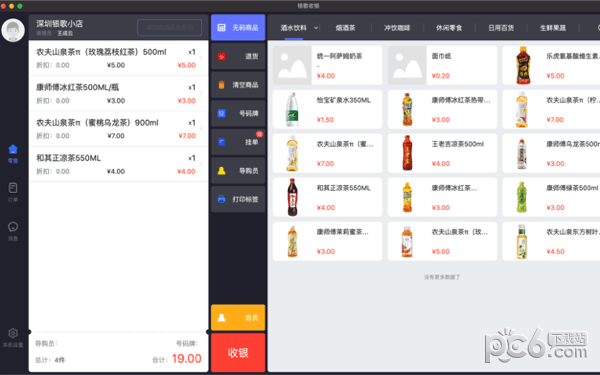The width and height of the screenshot is (600, 375).
Task: Switch to the 冲饮咖啡 tab
Action: pos(397,28)
